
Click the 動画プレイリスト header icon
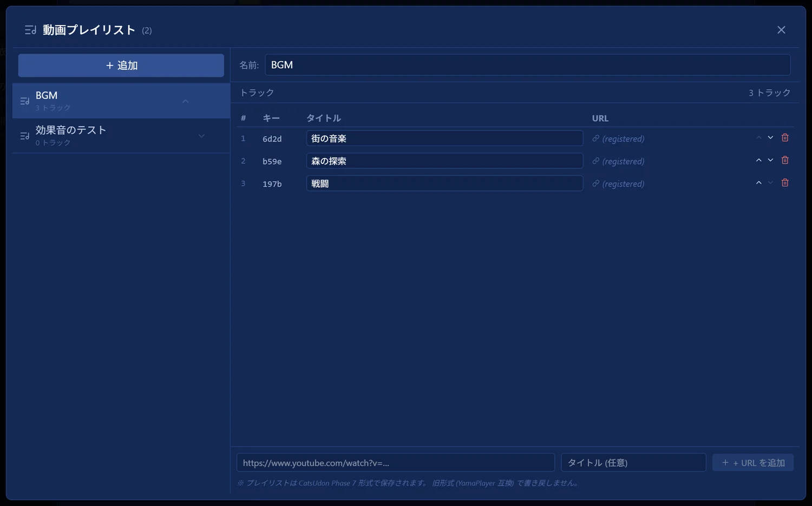30,30
